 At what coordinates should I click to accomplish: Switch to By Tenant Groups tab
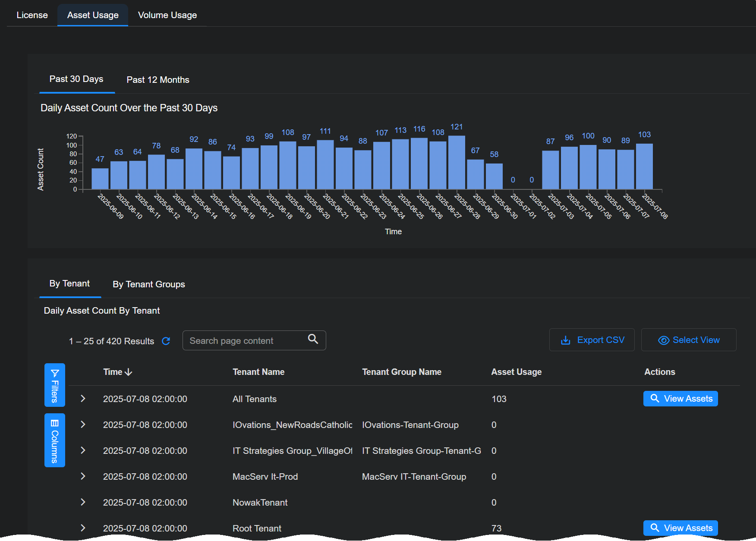point(149,284)
